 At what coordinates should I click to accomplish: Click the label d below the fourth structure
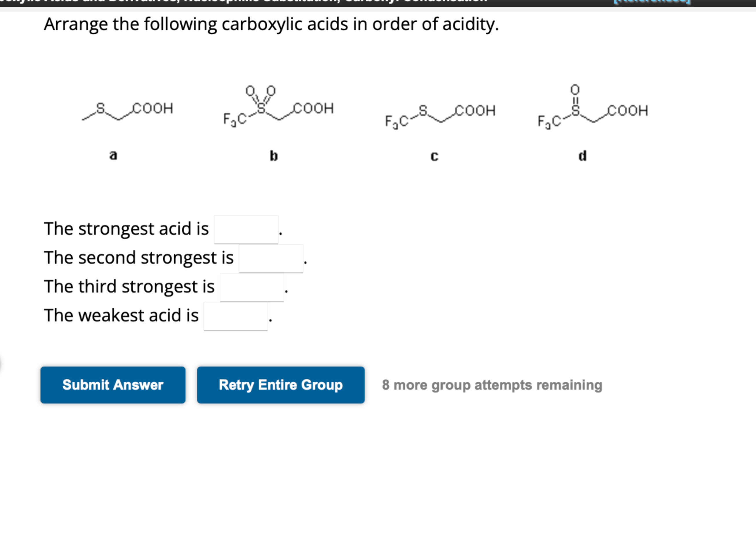pos(582,156)
